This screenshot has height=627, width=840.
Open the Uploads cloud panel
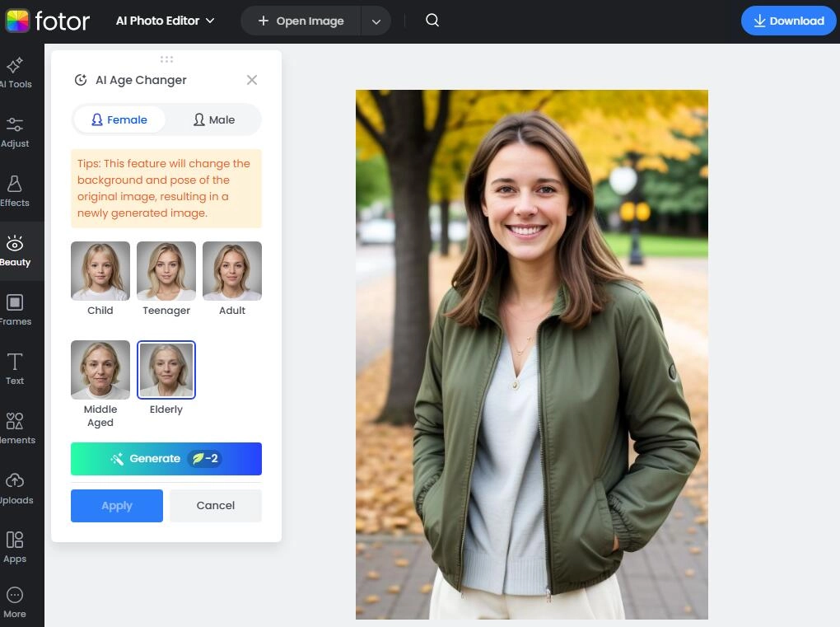(15, 488)
